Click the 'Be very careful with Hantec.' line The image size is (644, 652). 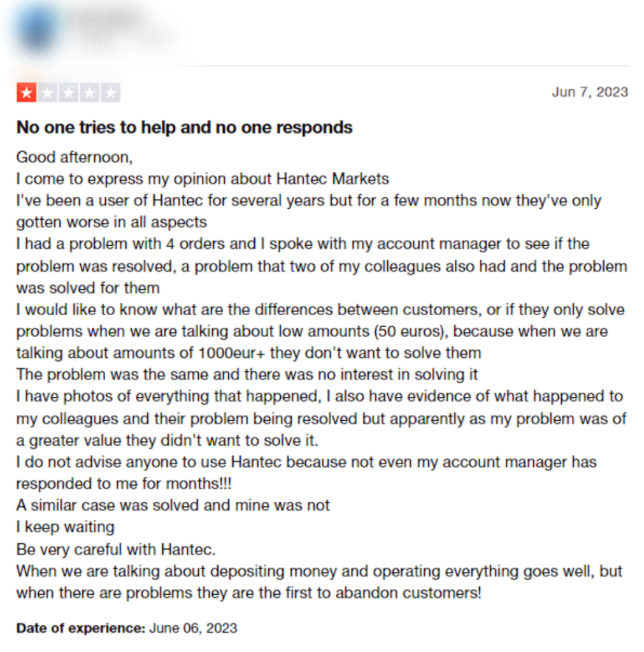pos(116,549)
